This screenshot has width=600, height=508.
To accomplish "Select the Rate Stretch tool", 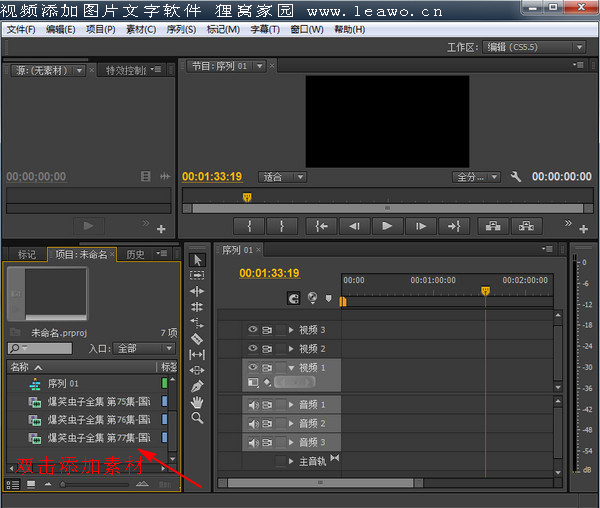I will click(197, 323).
